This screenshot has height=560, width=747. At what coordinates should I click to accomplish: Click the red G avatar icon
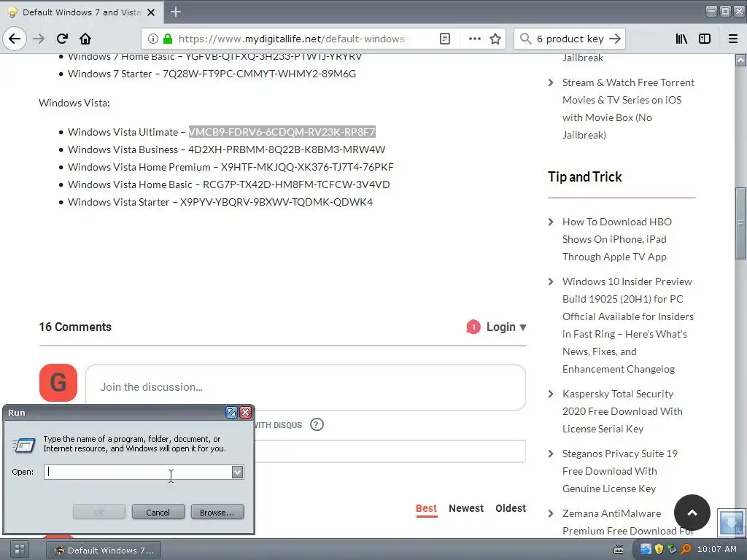click(58, 383)
